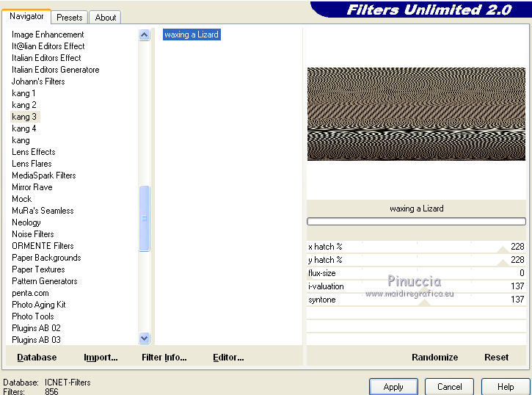Select Mirror Rave category
Screen dimensions: 532x395
pos(32,187)
